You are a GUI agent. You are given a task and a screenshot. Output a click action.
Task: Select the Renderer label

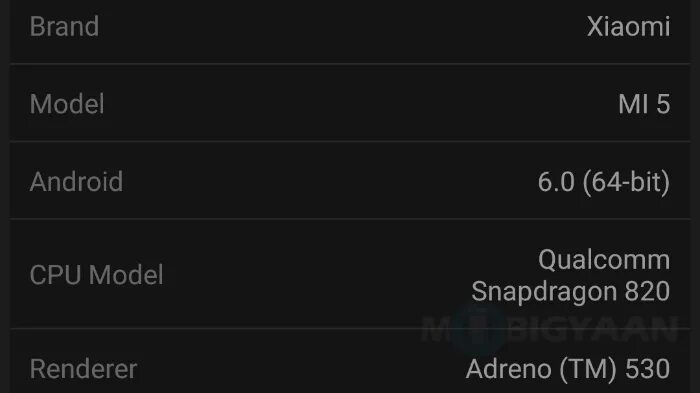click(x=83, y=369)
